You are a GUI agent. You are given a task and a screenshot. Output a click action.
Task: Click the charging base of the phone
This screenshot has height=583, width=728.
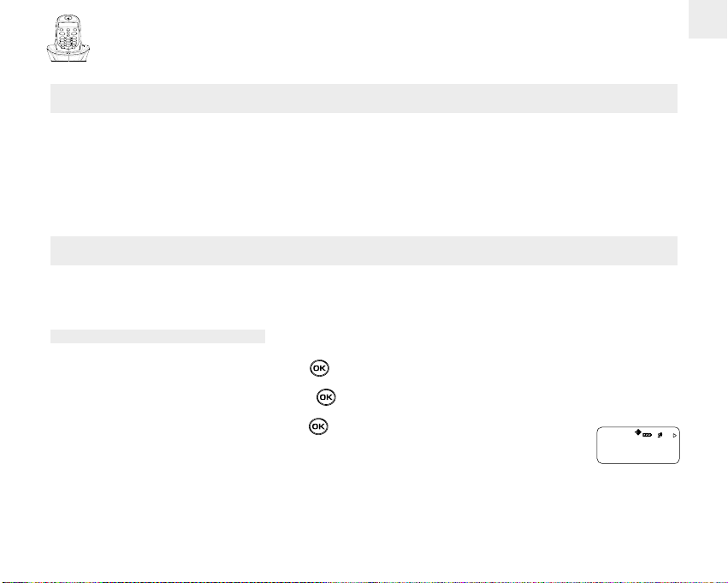(x=68, y=54)
